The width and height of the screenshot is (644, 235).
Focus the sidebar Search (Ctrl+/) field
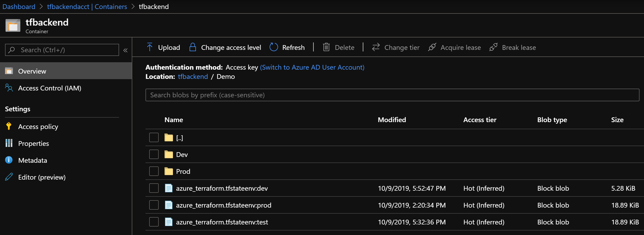point(62,50)
